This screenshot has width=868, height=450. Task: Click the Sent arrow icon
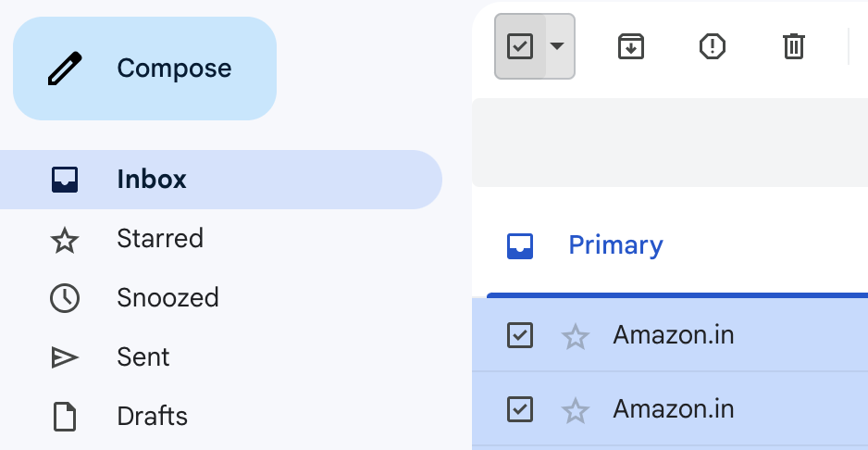click(65, 357)
